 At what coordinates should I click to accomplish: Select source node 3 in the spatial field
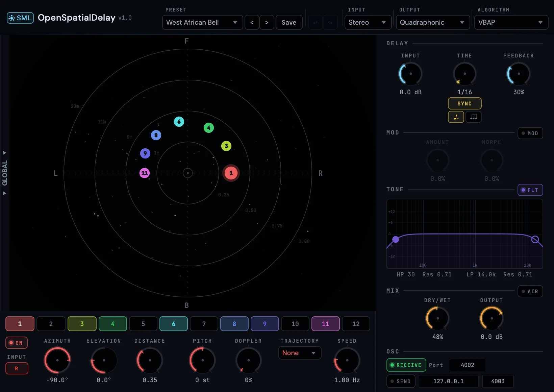point(226,146)
